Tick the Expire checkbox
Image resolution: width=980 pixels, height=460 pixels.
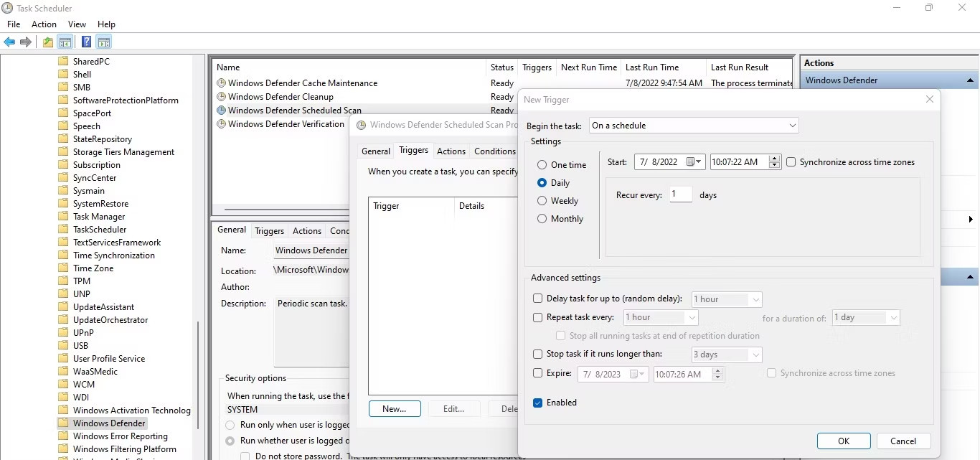click(538, 373)
